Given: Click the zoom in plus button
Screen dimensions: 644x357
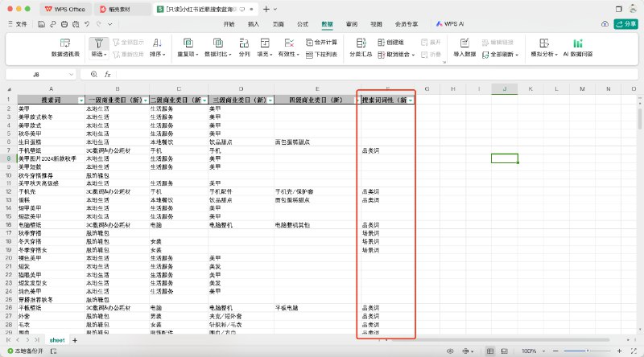Looking at the screenshot, I should (619, 351).
